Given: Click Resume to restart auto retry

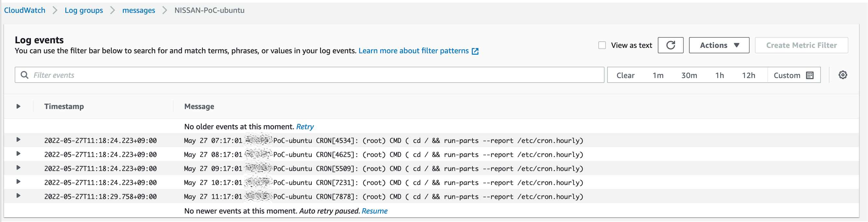Looking at the screenshot, I should click(374, 211).
